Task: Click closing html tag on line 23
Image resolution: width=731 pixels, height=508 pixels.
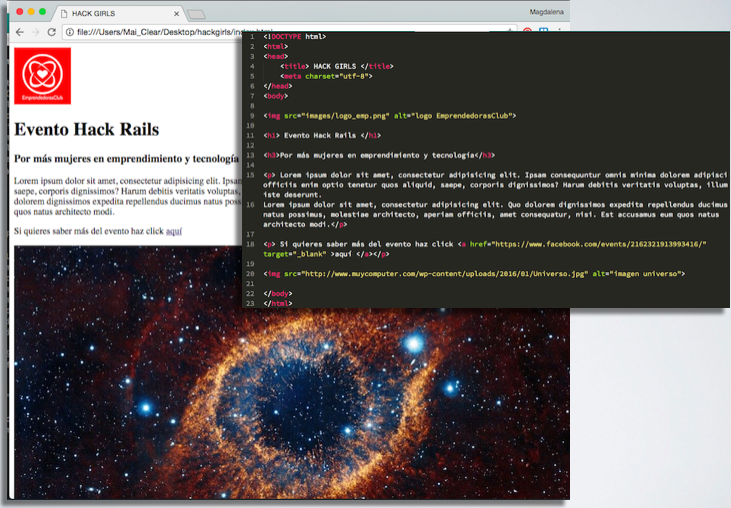Action: [277, 303]
